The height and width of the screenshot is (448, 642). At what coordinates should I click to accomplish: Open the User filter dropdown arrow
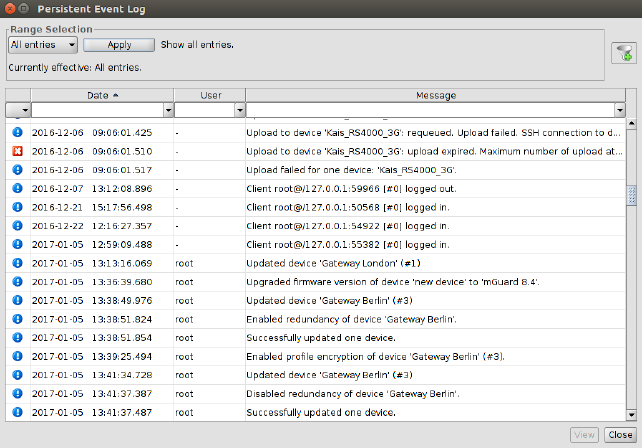[239, 110]
